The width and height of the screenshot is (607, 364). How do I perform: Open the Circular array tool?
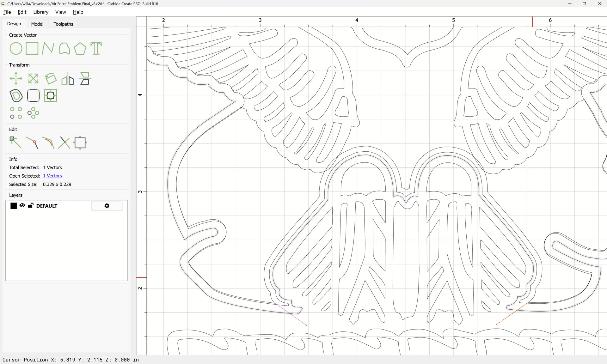pos(33,113)
